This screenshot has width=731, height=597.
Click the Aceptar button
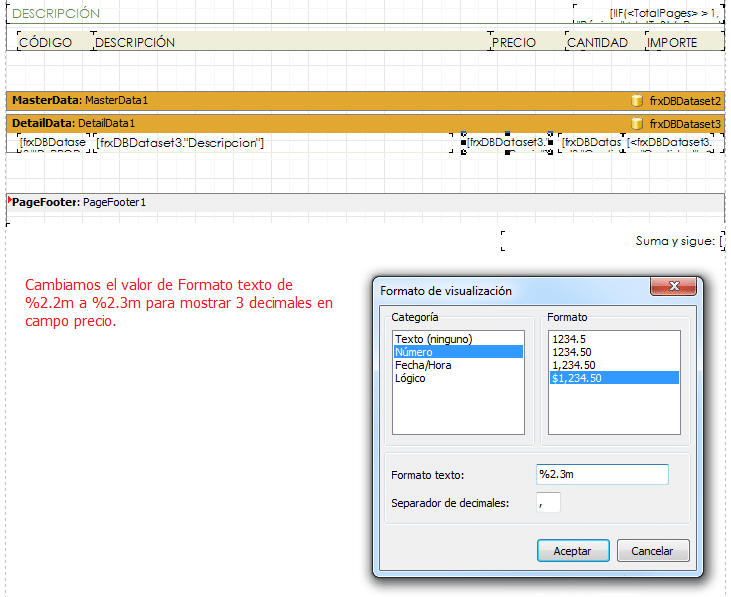(x=573, y=551)
